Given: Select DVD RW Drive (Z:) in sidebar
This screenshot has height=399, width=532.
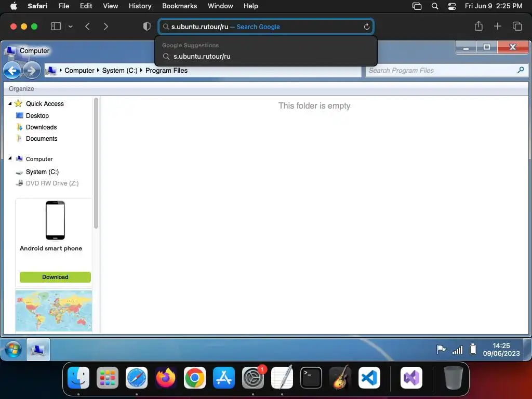Looking at the screenshot, I should tap(52, 183).
